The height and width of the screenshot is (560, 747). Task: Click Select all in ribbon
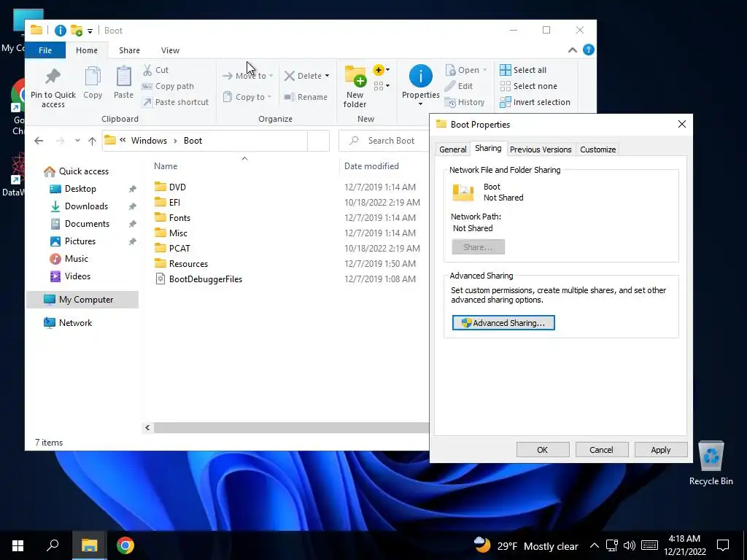523,70
